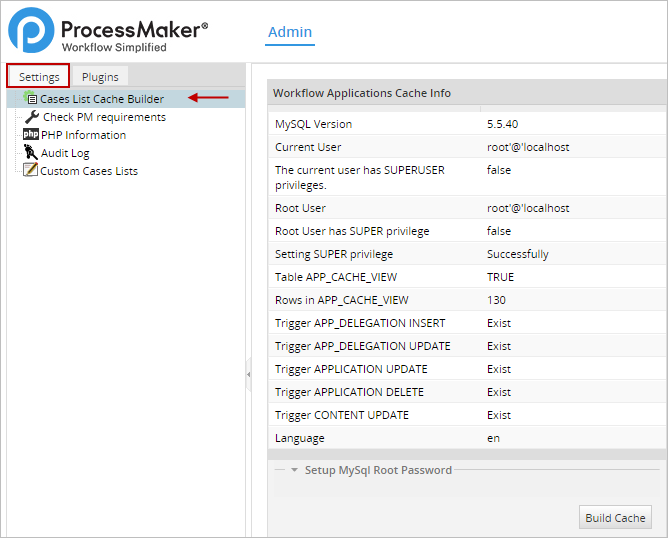Open the Custom Cases Lists text entry

click(89, 171)
